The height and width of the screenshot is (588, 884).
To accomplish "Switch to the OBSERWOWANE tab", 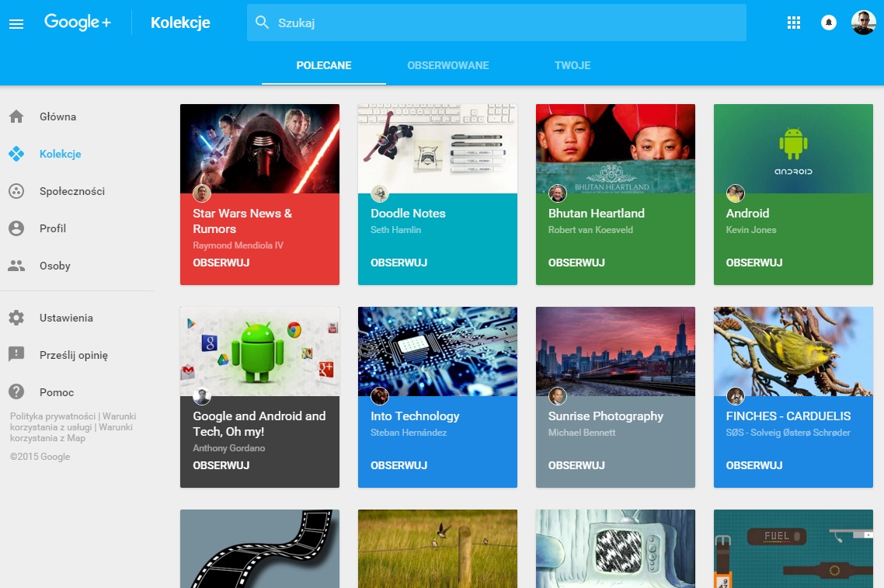I will (x=448, y=65).
